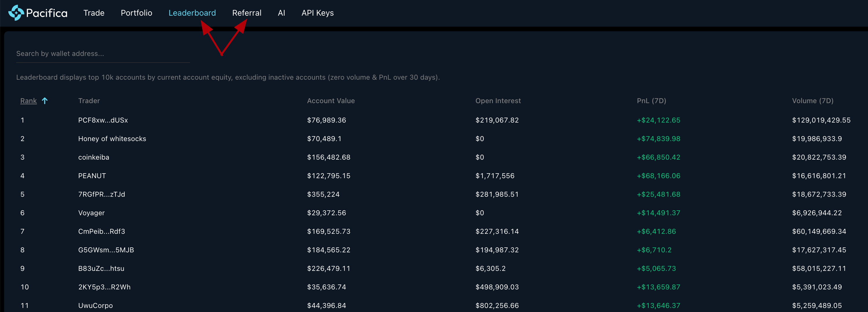Sort by the Account Value column
This screenshot has height=312, width=868.
(x=330, y=101)
